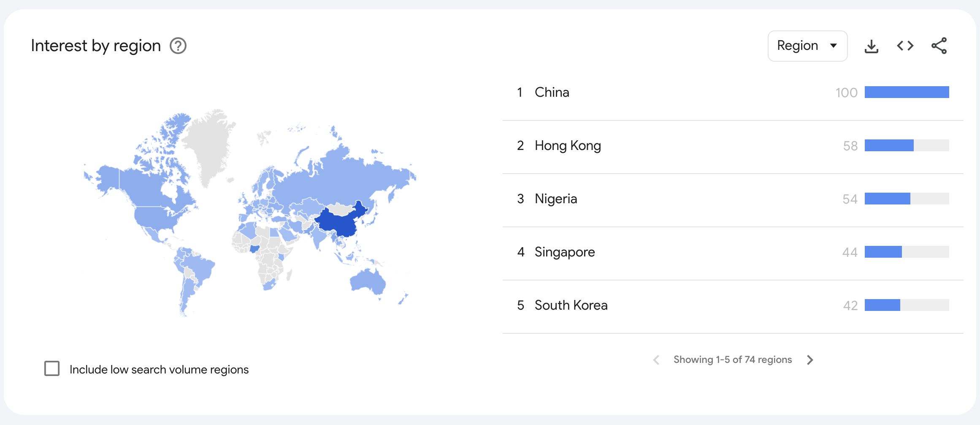
Task: Open the embed code icon
Action: point(905,46)
